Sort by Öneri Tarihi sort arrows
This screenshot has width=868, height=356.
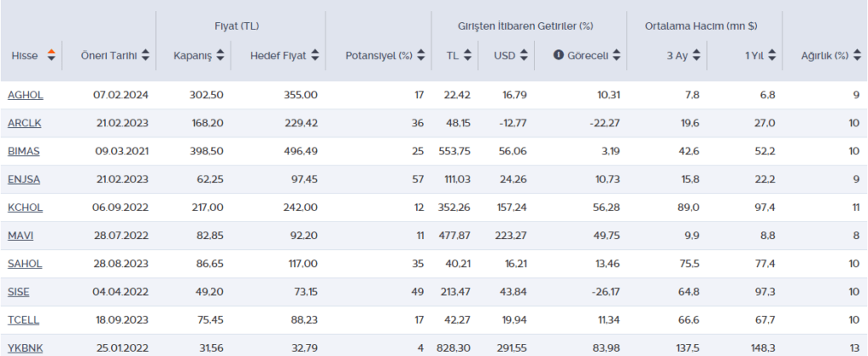coord(146,55)
